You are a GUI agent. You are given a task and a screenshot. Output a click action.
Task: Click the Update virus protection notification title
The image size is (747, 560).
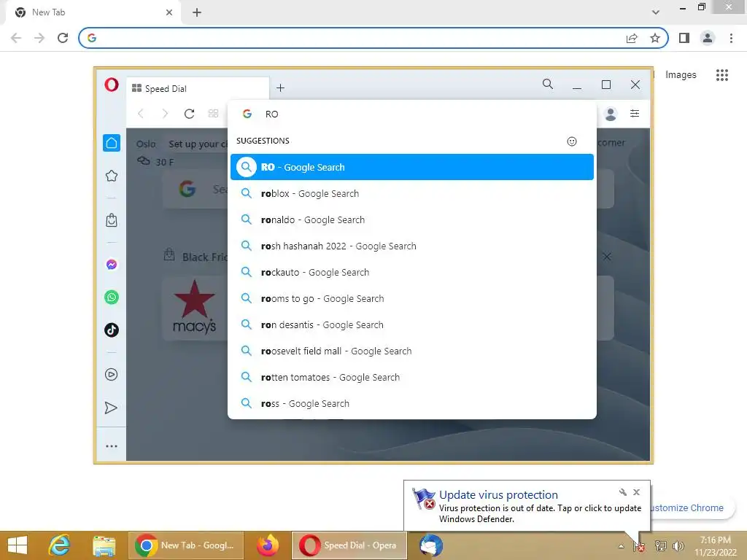coord(498,495)
